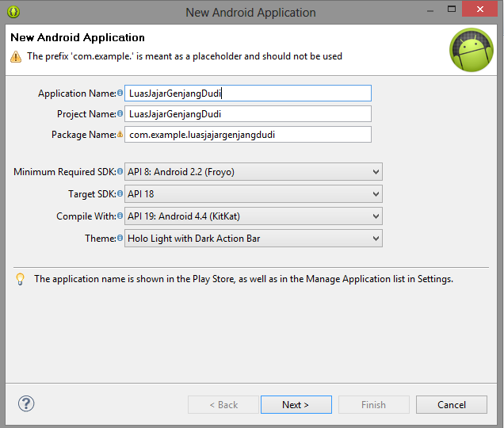Open the Minimum Required SDK dropdown
The width and height of the screenshot is (504, 428).
253,172
